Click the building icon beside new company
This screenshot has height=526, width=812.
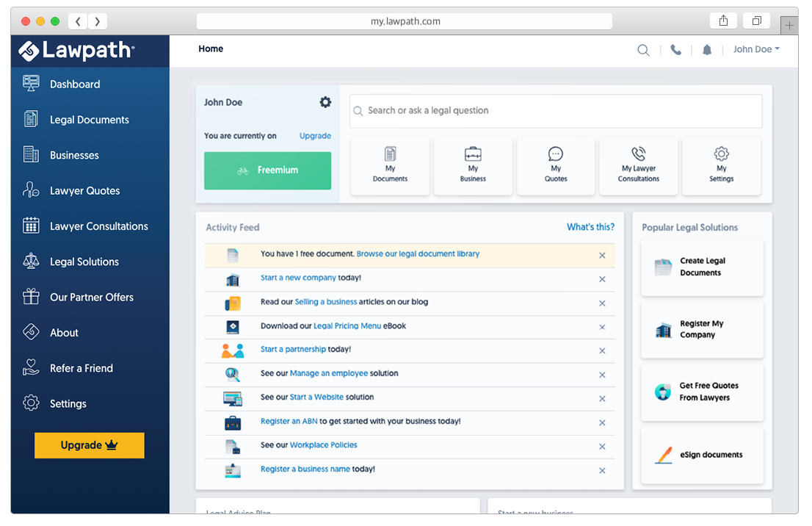[233, 280]
